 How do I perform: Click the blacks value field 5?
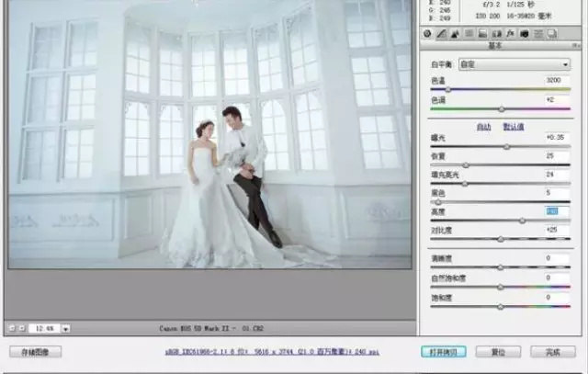pyautogui.click(x=557, y=193)
